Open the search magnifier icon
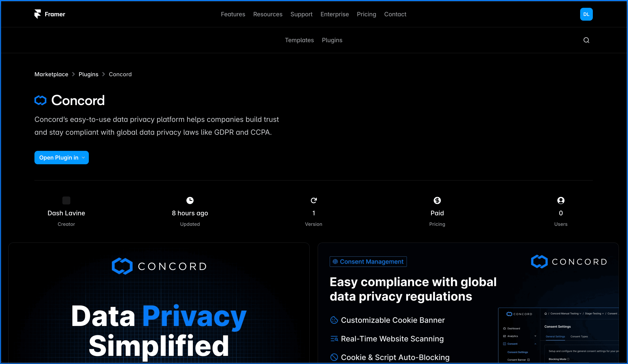This screenshot has height=364, width=628. pyautogui.click(x=586, y=40)
